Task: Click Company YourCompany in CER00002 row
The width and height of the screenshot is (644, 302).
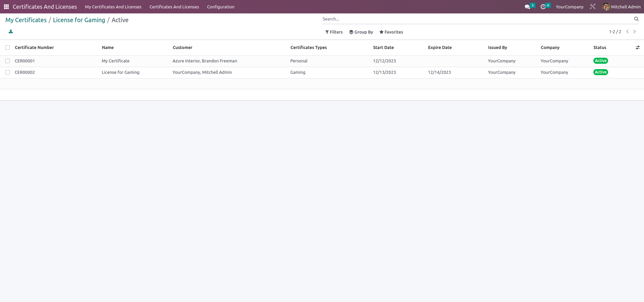Action: [x=554, y=72]
